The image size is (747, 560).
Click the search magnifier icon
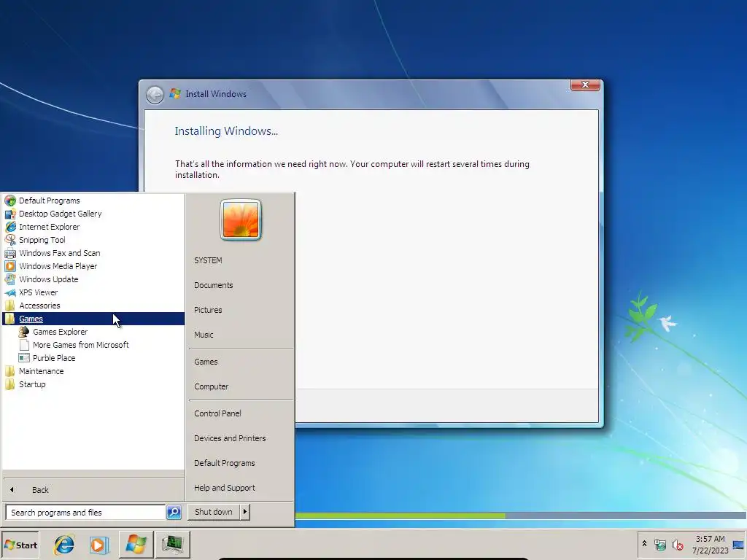(174, 513)
